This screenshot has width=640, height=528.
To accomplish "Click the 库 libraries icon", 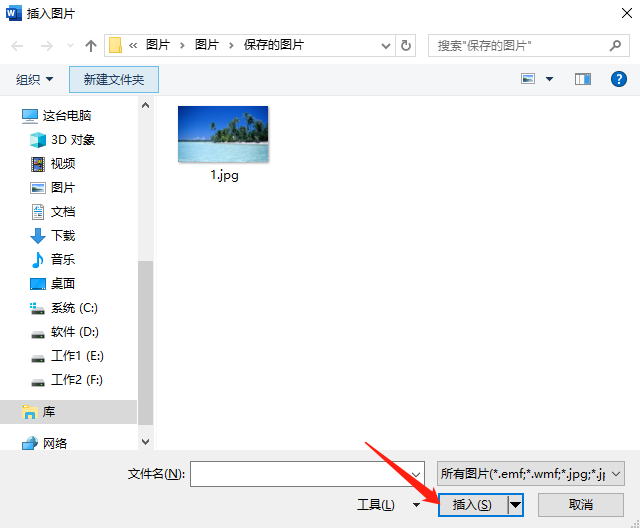I will pos(29,412).
